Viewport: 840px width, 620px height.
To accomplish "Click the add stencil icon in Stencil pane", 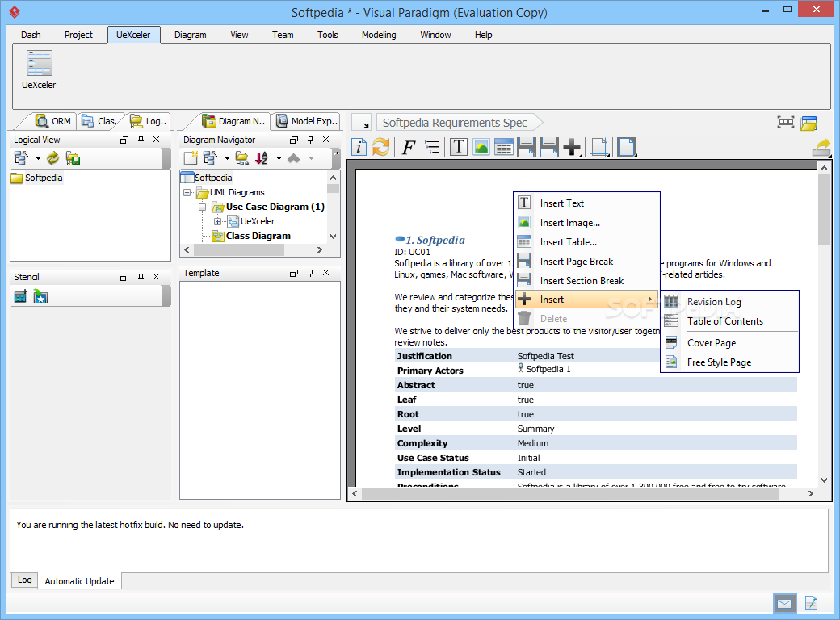I will 20,295.
